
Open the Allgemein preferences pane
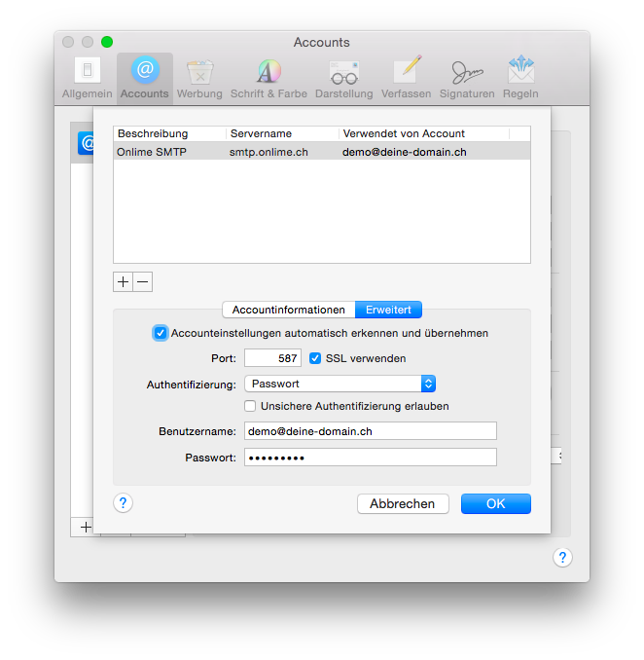coord(89,78)
